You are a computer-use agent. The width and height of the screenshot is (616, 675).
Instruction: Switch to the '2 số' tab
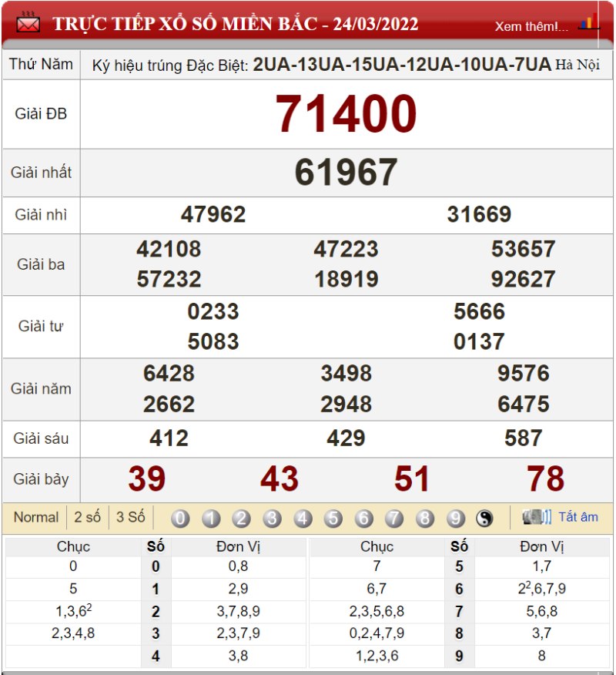click(x=87, y=516)
